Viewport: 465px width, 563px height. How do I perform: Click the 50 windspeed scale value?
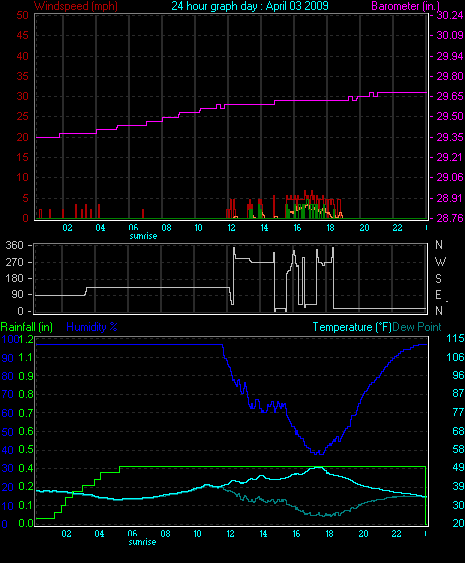coord(22,15)
